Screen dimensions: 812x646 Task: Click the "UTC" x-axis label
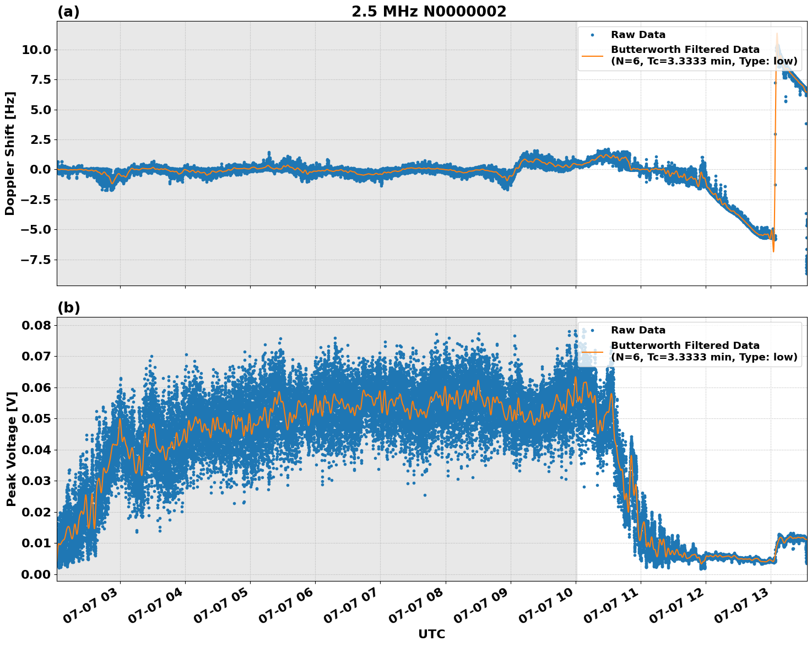pyautogui.click(x=432, y=634)
